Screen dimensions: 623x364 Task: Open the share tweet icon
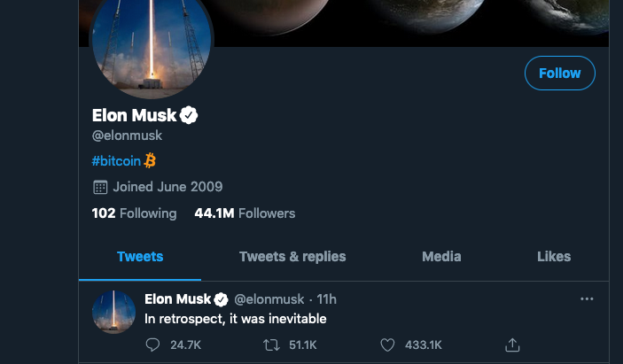pyautogui.click(x=512, y=345)
